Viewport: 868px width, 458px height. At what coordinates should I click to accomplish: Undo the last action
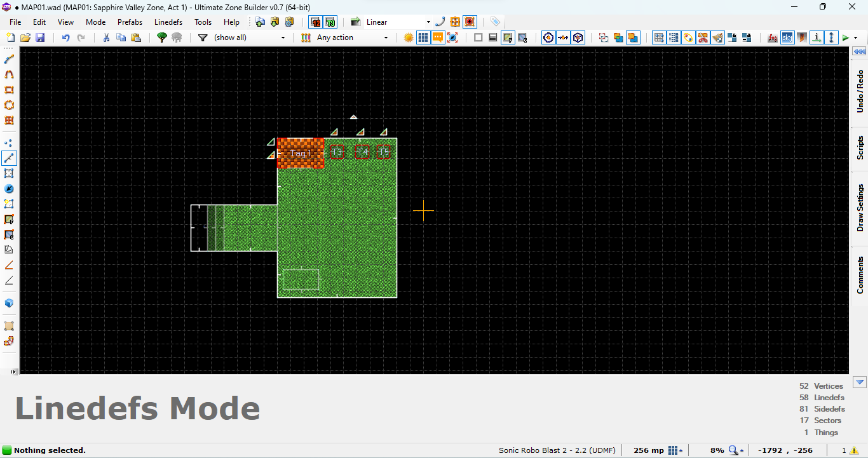tap(65, 38)
